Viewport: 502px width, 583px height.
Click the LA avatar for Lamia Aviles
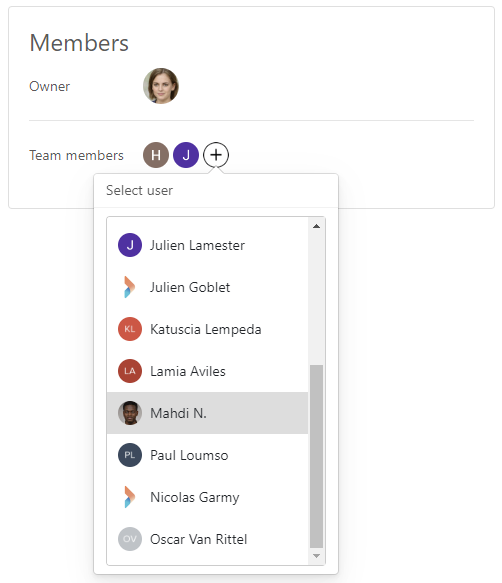(130, 371)
